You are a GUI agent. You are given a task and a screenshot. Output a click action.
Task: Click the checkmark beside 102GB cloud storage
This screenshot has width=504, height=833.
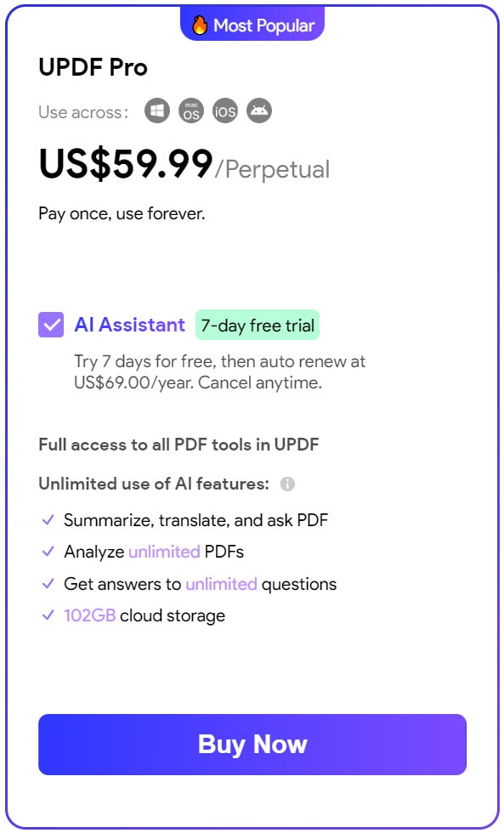coord(48,615)
